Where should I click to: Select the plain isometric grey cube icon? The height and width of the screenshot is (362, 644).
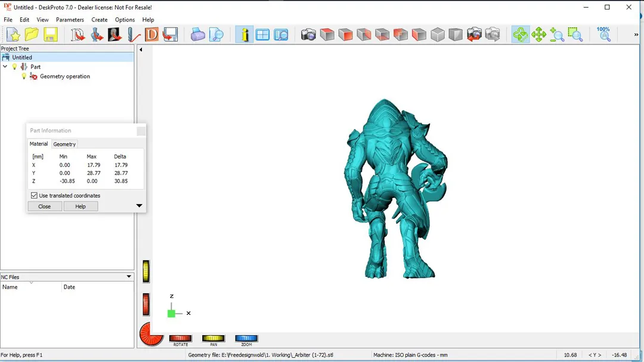tap(438, 35)
